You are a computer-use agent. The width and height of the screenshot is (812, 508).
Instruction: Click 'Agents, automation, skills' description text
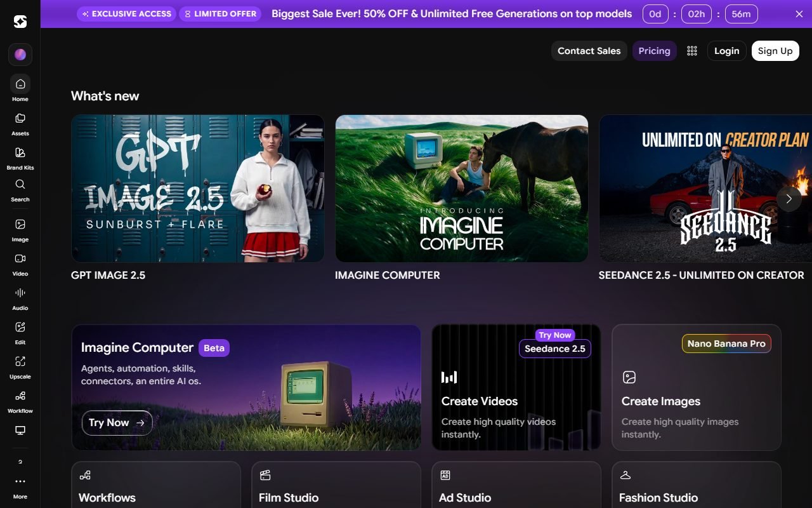[141, 375]
